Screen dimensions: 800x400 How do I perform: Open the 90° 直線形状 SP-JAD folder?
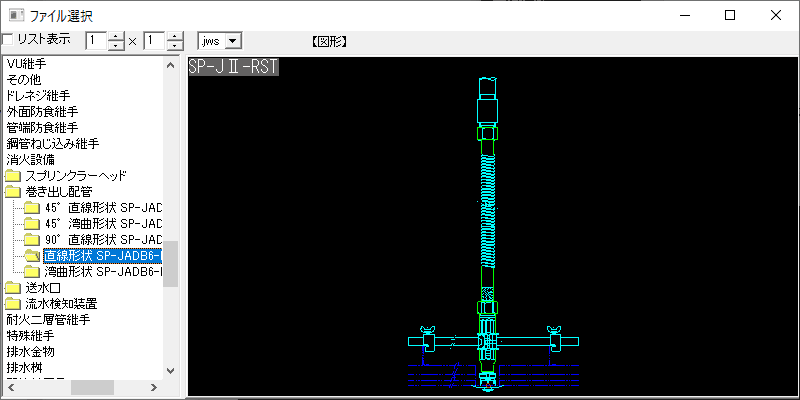[104, 239]
